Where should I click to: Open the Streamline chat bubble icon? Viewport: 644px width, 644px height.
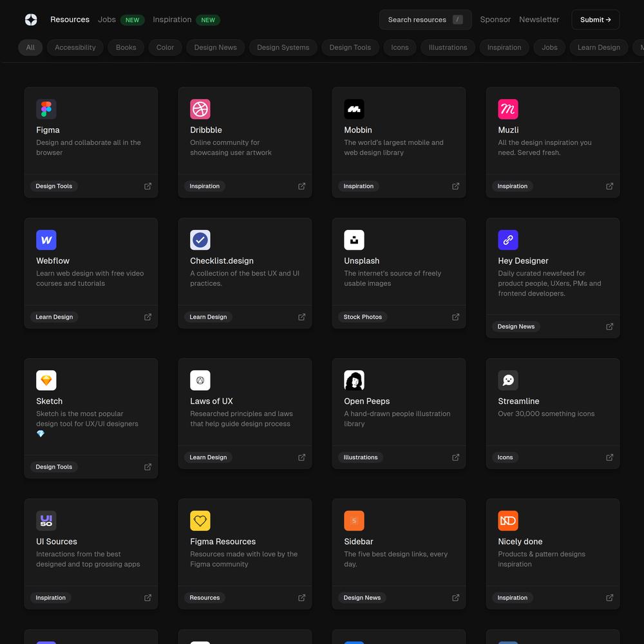[x=508, y=381]
